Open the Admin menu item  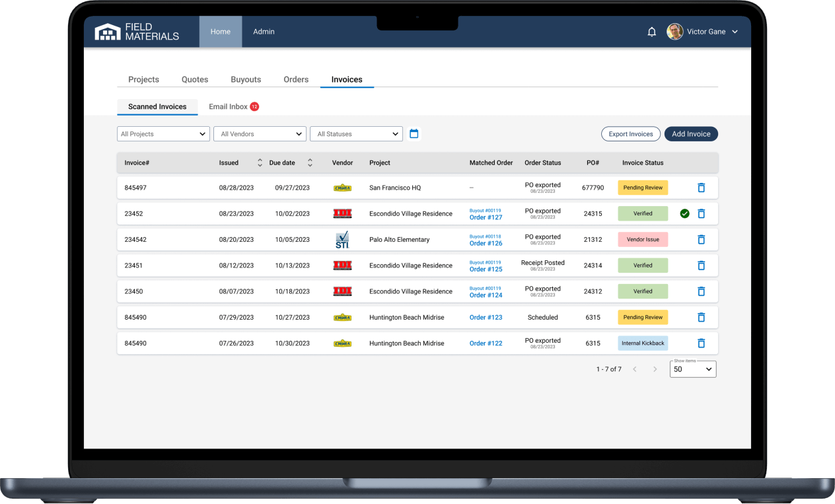(264, 31)
